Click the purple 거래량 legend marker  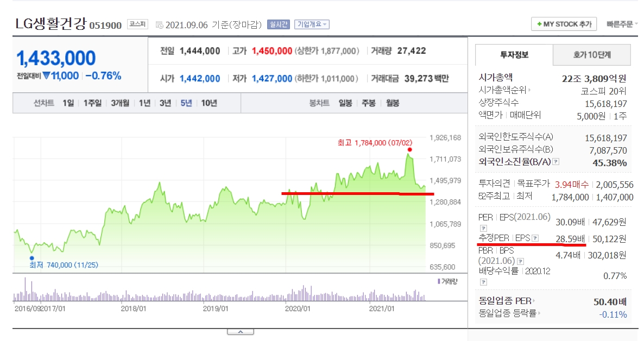pyautogui.click(x=439, y=281)
